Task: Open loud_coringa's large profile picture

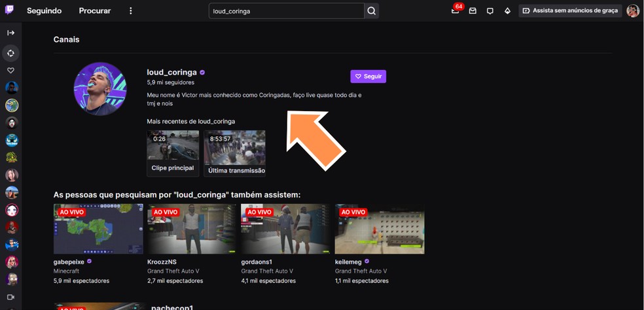Action: 100,89
